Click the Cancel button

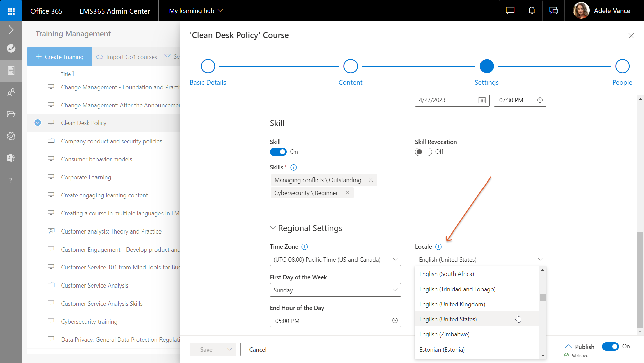tap(258, 349)
